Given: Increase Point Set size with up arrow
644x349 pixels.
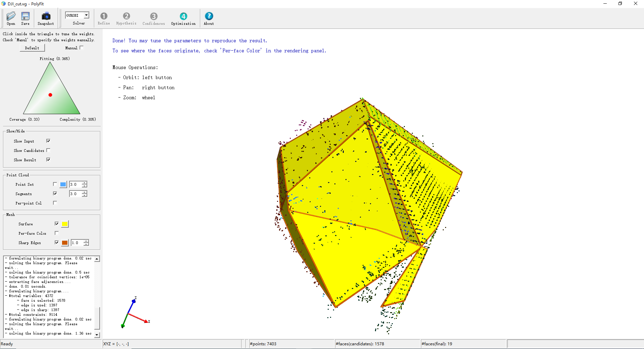Looking at the screenshot, I should [x=85, y=183].
